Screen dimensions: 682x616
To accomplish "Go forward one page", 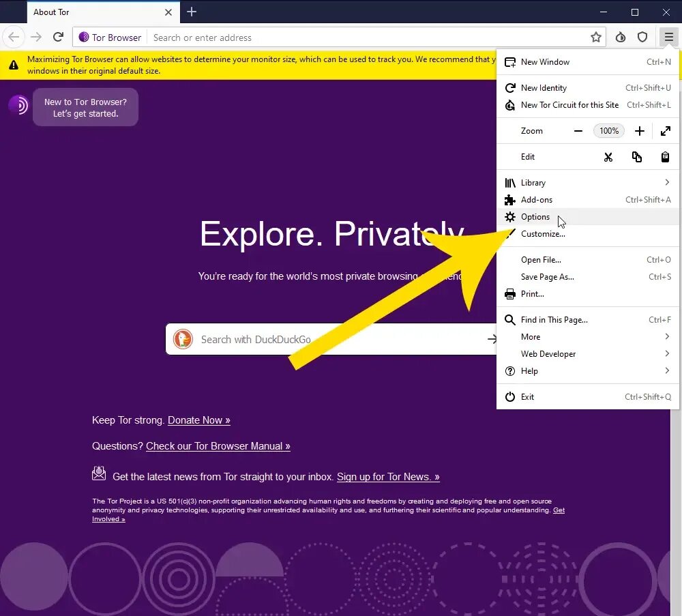I will tap(36, 37).
